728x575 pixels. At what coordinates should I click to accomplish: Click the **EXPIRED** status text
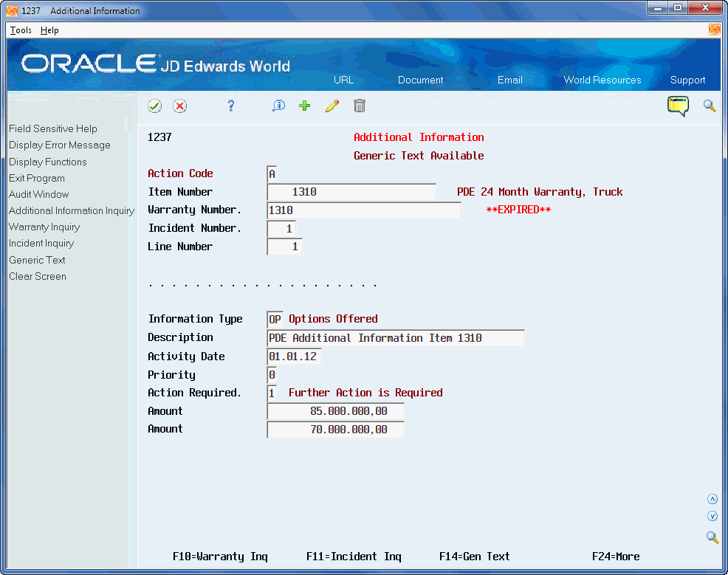click(x=518, y=210)
